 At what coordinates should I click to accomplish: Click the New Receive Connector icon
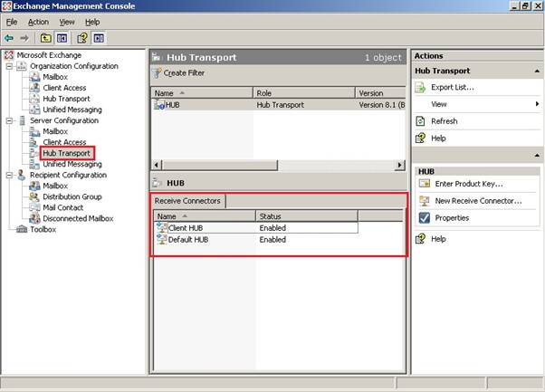425,200
